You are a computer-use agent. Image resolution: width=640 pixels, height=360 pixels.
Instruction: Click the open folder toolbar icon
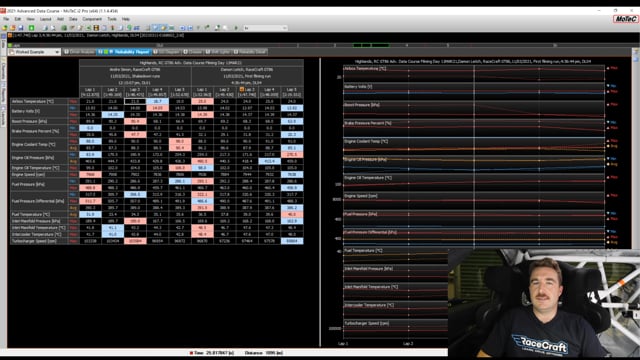tap(4, 28)
